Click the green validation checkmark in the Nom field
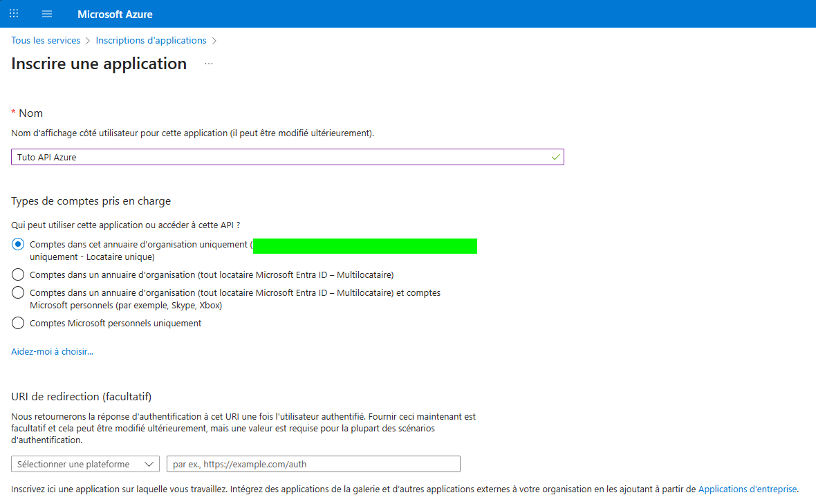816x504 pixels. (555, 157)
